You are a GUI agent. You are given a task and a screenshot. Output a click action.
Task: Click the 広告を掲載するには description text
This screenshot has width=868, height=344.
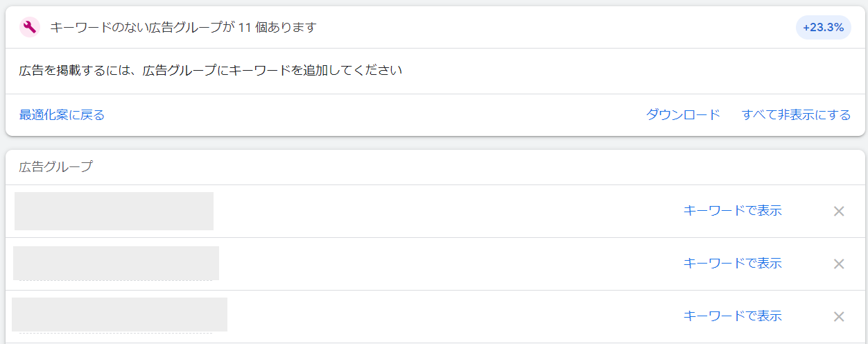[x=211, y=70]
